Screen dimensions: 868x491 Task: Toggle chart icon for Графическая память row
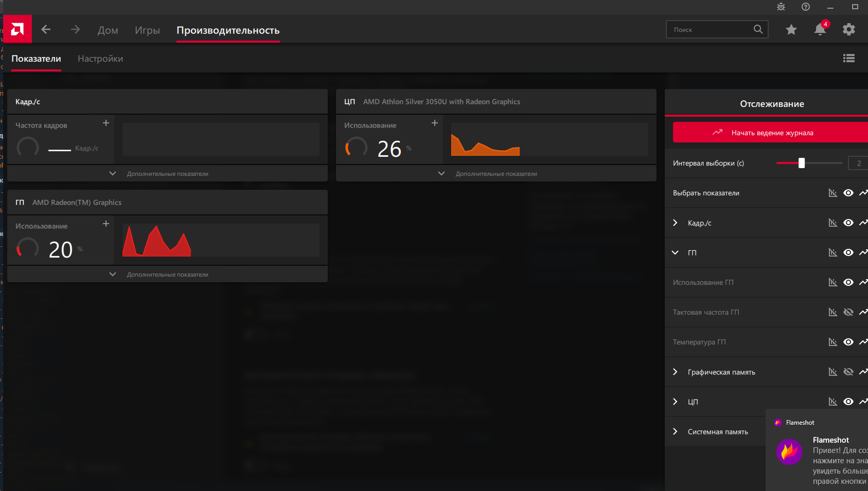click(833, 372)
